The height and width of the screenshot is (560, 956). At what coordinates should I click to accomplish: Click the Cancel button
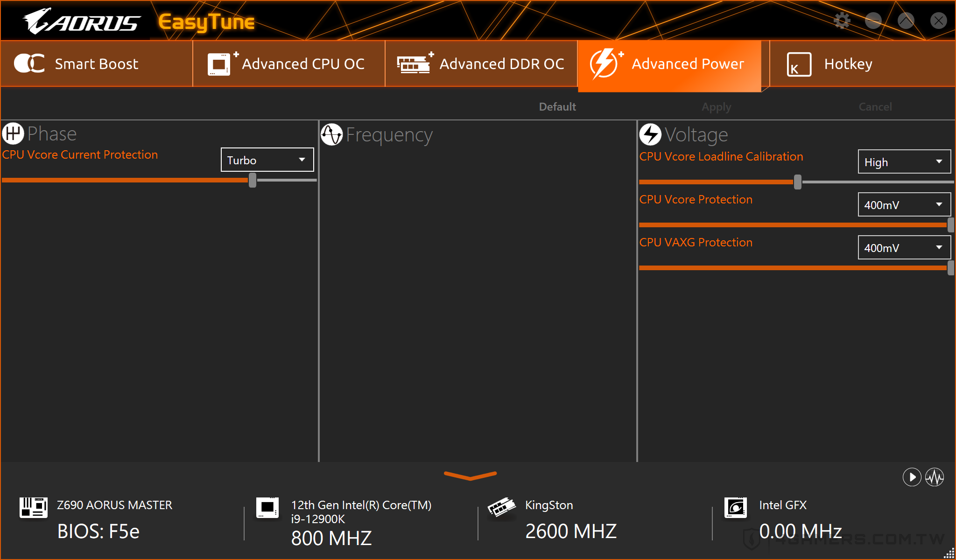point(873,105)
